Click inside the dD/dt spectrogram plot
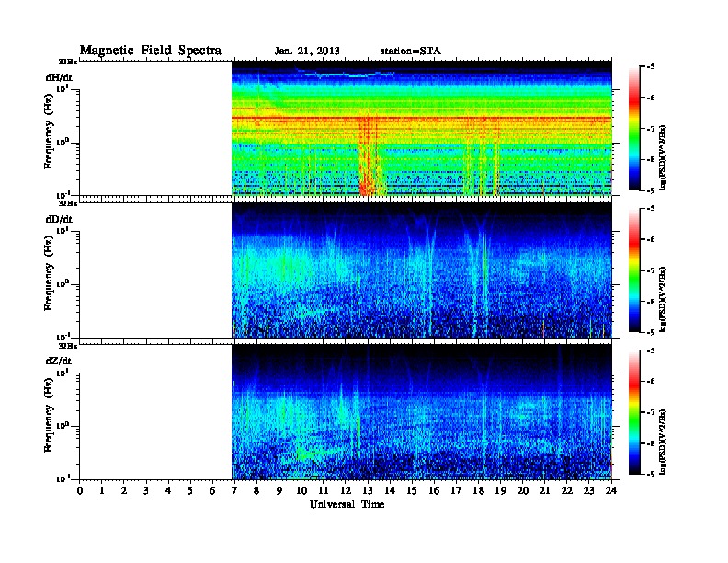The image size is (728, 563). (422, 270)
